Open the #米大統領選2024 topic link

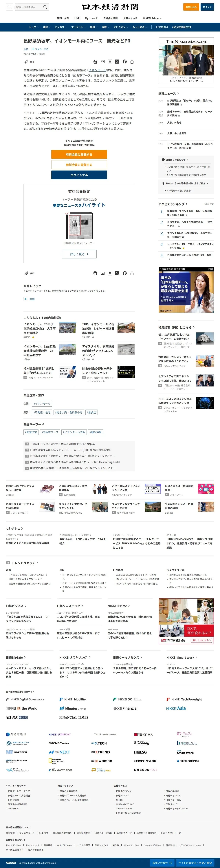click(x=181, y=27)
